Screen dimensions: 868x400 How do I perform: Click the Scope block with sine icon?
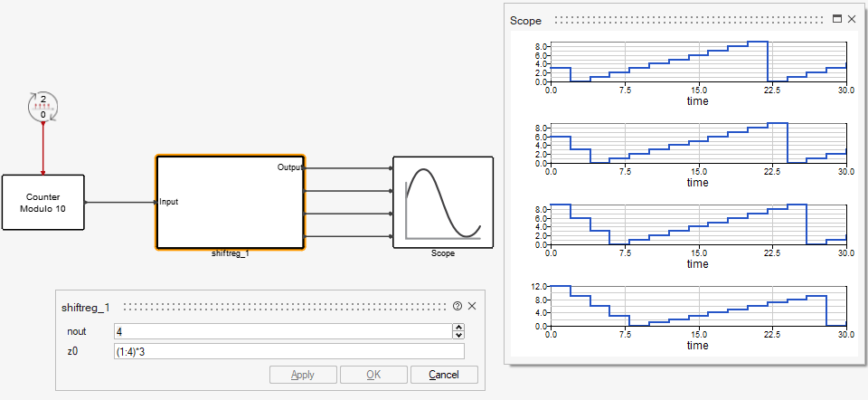click(442, 202)
